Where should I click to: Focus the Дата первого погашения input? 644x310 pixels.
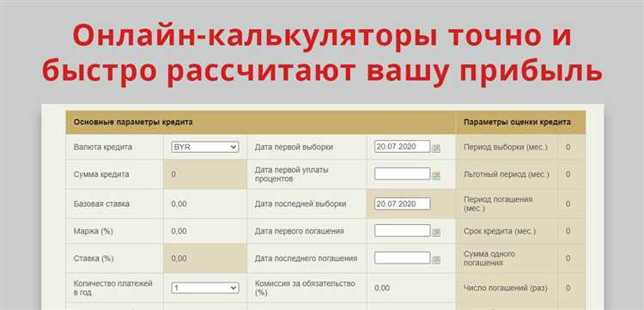pos(402,231)
